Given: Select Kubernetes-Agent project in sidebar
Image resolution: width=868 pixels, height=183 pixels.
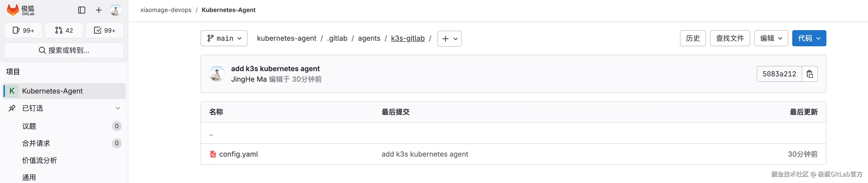Looking at the screenshot, I should pyautogui.click(x=52, y=91).
